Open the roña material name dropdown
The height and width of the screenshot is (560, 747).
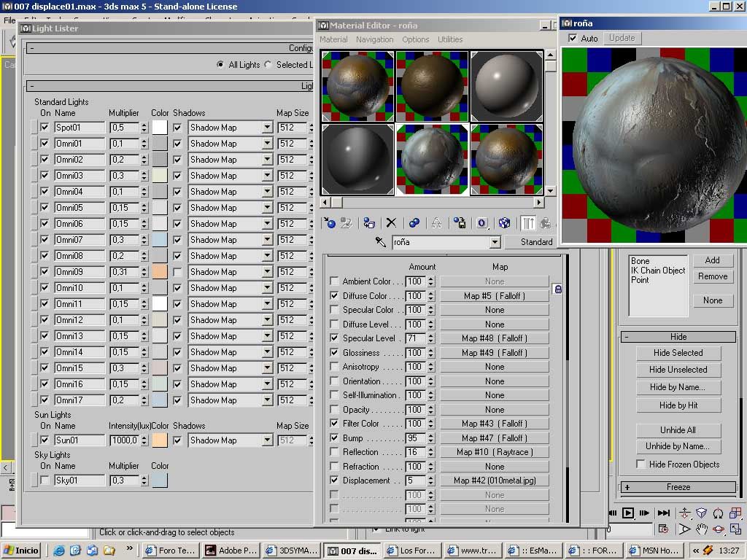[x=495, y=242]
